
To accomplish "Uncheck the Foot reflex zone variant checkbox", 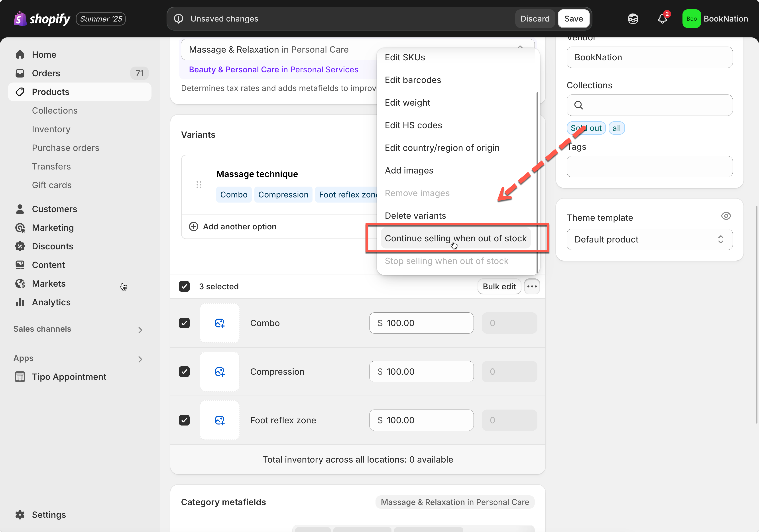I will (184, 420).
